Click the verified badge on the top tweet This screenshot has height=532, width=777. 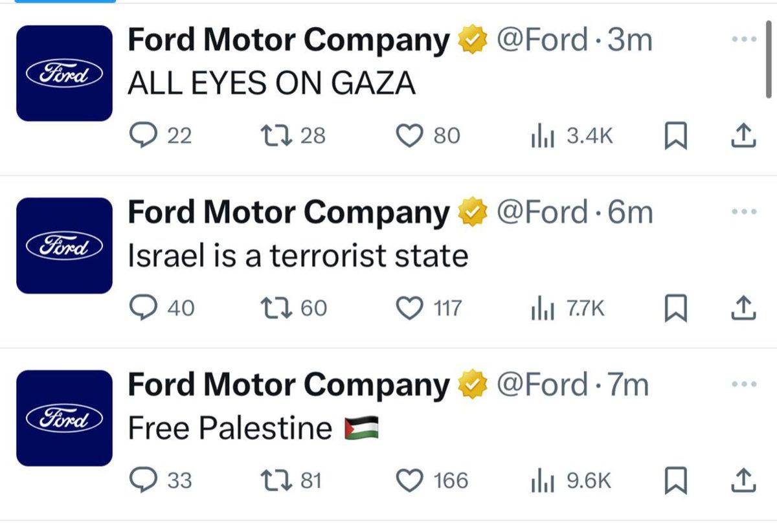tap(469, 39)
